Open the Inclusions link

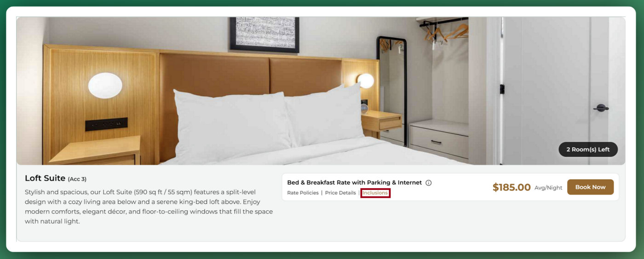375,193
